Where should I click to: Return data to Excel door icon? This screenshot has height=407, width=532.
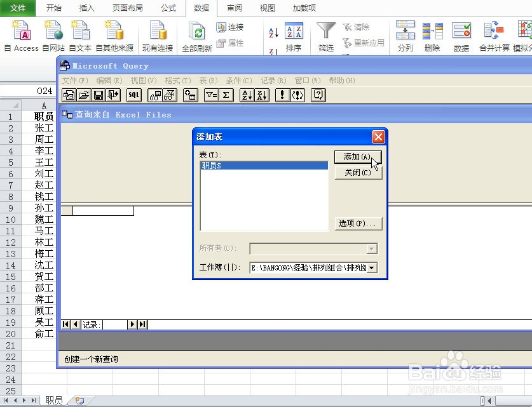point(113,95)
